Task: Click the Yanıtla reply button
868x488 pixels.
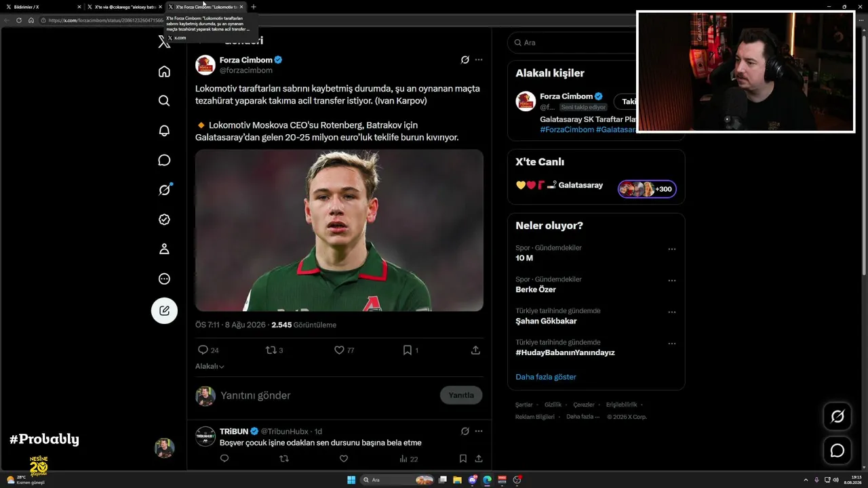Action: (x=461, y=395)
